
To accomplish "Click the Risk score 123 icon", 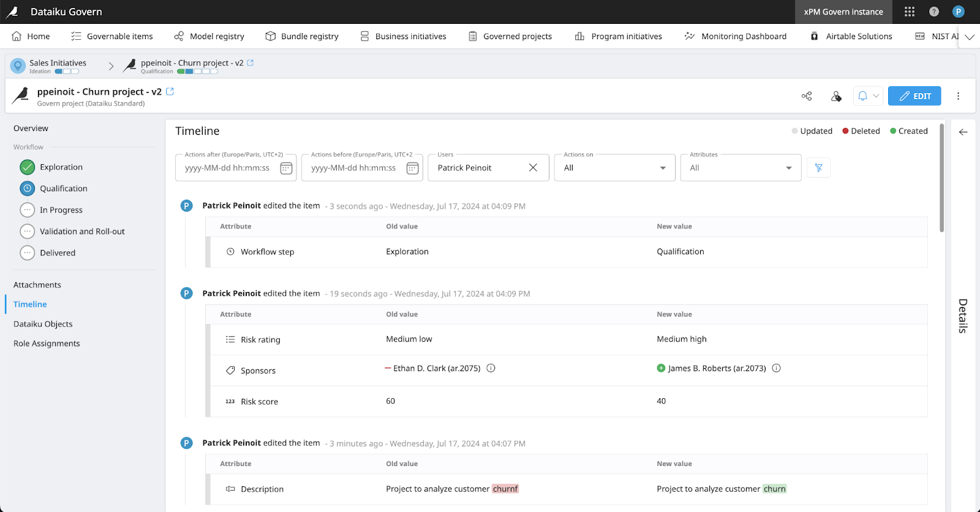I will coord(230,402).
